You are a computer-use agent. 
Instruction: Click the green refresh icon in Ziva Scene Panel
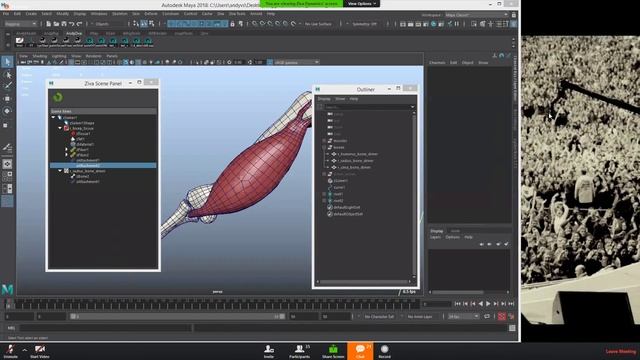(x=58, y=97)
